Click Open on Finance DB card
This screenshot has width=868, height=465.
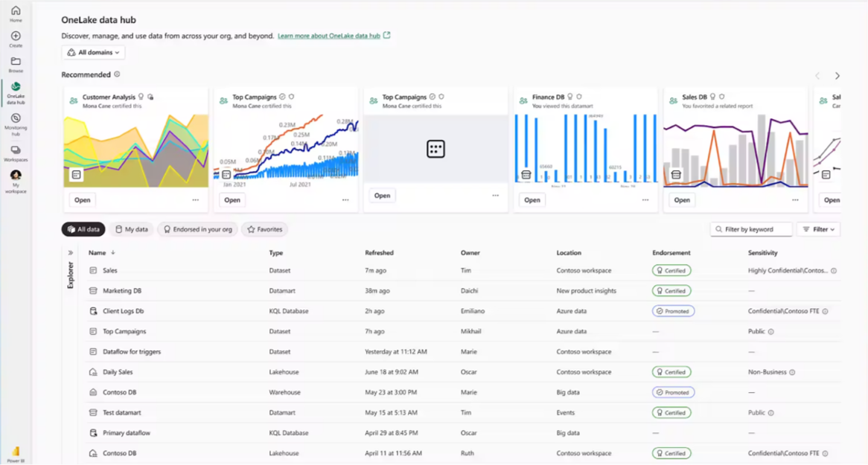pyautogui.click(x=532, y=200)
